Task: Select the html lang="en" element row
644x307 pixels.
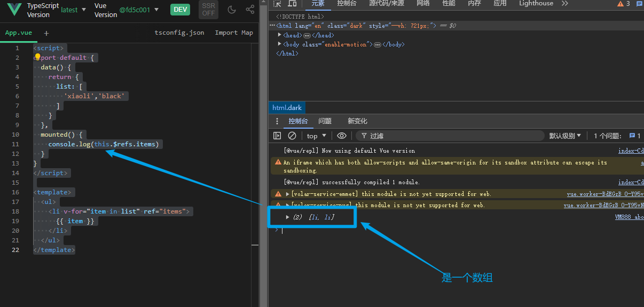Action: 456,26
